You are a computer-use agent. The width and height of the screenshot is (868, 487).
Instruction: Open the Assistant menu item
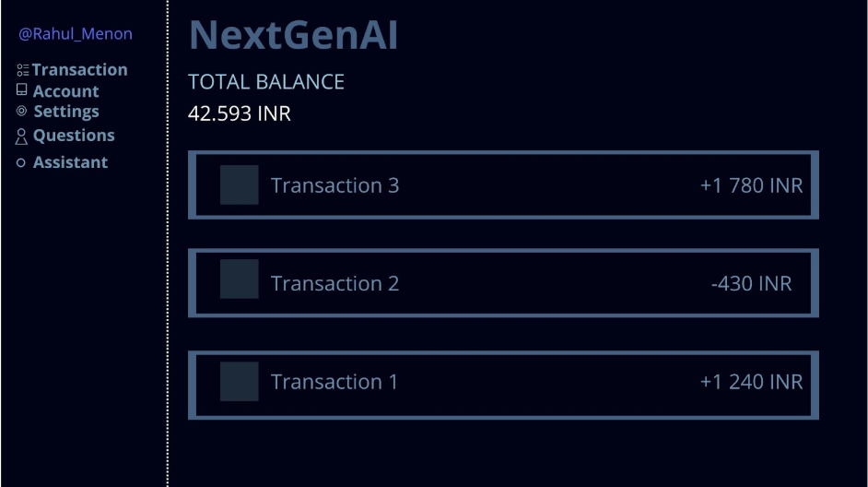coord(70,162)
